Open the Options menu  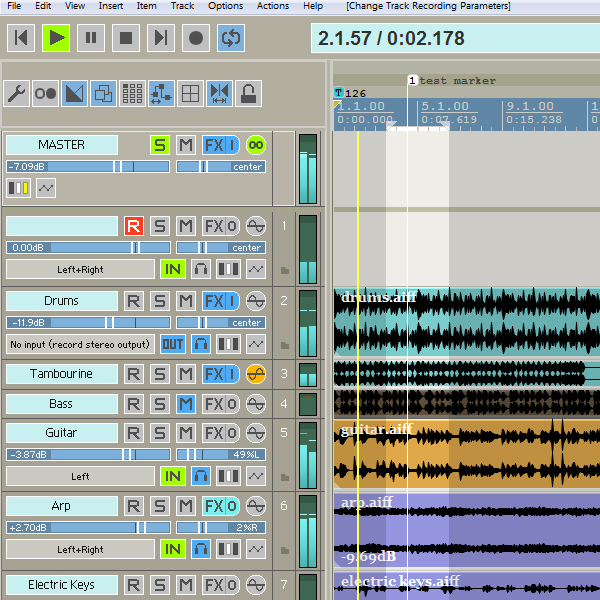225,6
